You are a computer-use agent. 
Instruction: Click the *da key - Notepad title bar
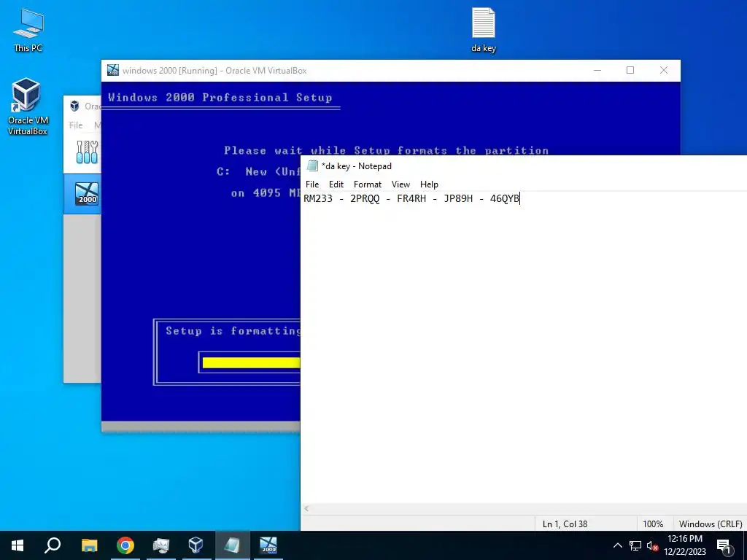tap(524, 166)
